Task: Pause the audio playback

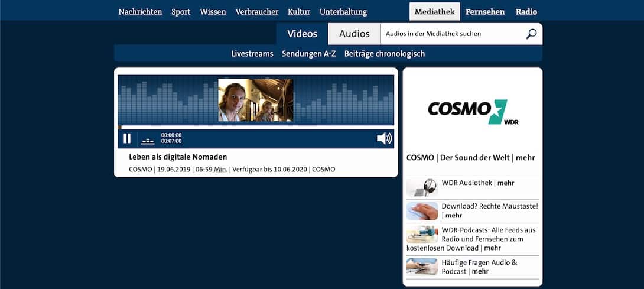Action: point(127,138)
